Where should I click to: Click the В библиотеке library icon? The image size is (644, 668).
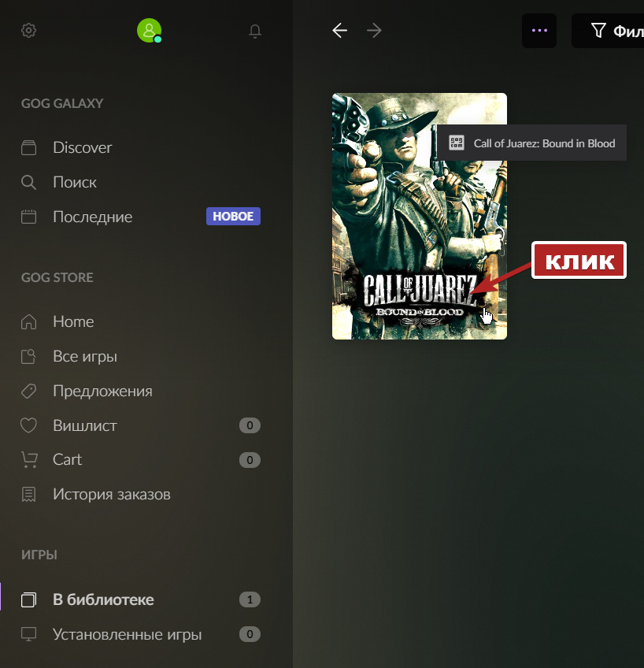[x=28, y=599]
